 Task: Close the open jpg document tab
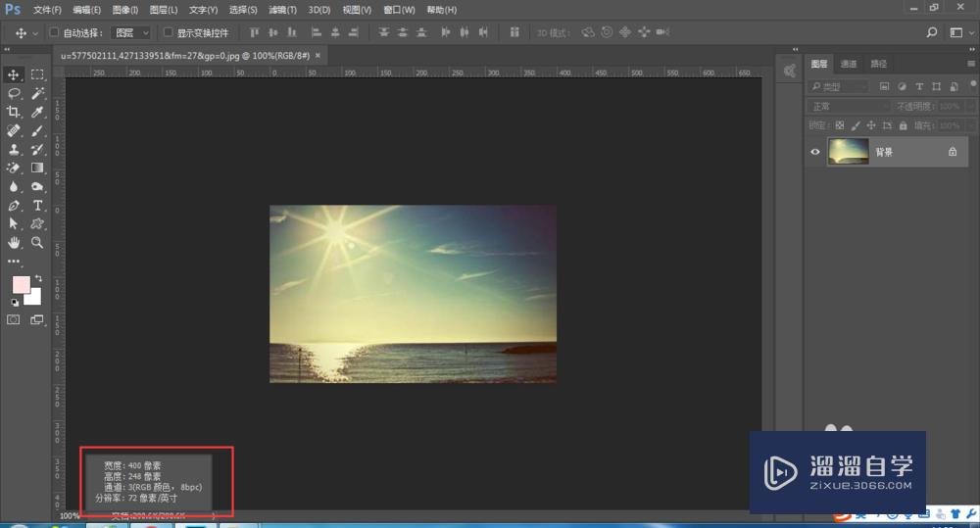pos(318,56)
